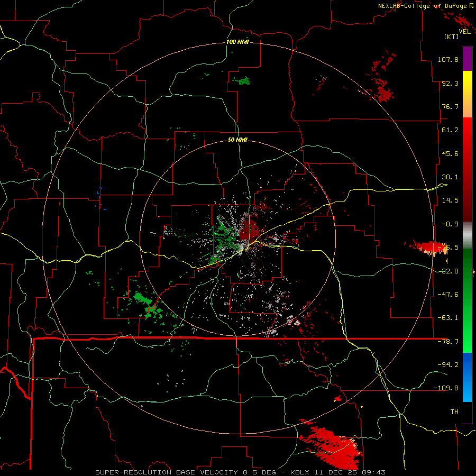476x476 pixels.
Task: Click the -109.8 velocity scale value
Action: tap(446, 388)
